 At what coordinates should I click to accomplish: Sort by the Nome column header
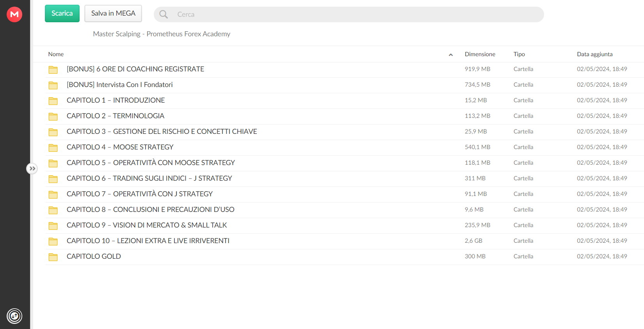click(56, 54)
